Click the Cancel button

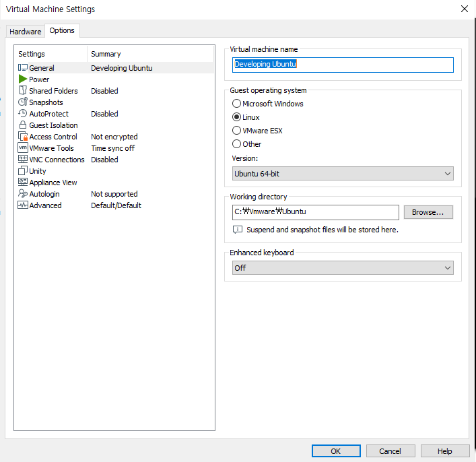[390, 451]
